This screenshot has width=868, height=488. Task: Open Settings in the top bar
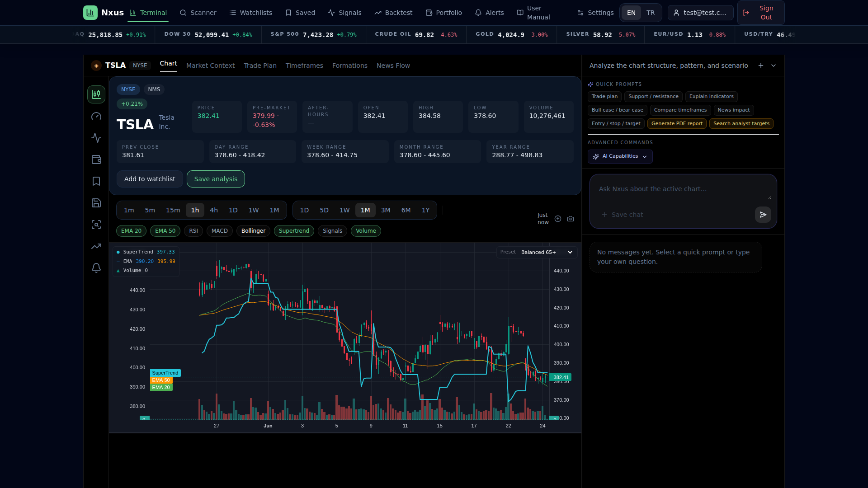click(x=595, y=13)
